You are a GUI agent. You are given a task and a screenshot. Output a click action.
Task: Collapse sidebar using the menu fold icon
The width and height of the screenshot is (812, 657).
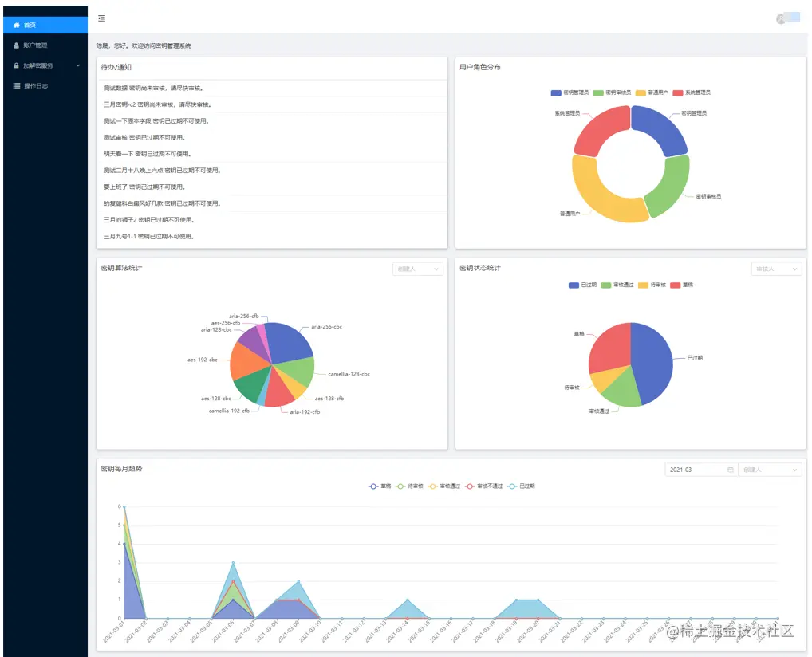(101, 18)
